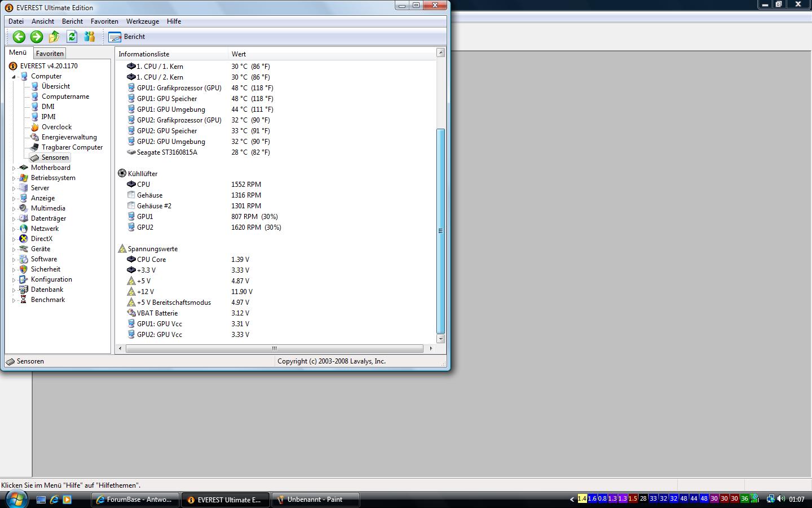Open the Energieverwaltung entry
The image size is (812, 508).
coord(69,137)
